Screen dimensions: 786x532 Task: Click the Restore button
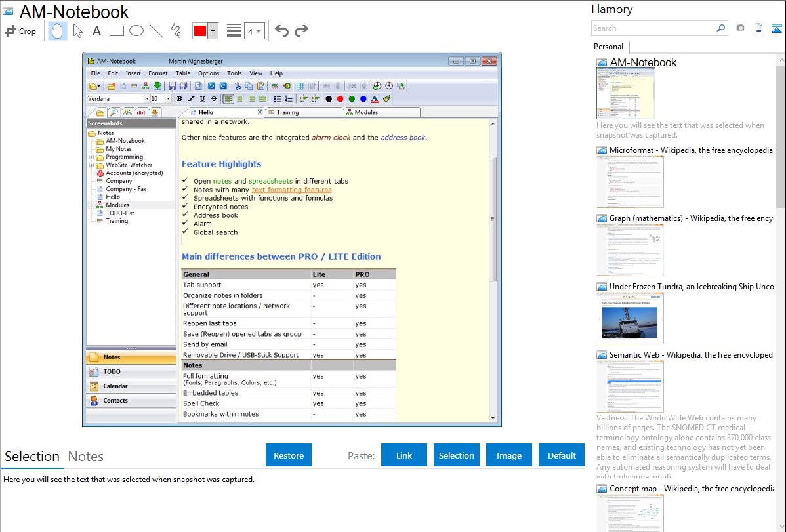tap(289, 455)
